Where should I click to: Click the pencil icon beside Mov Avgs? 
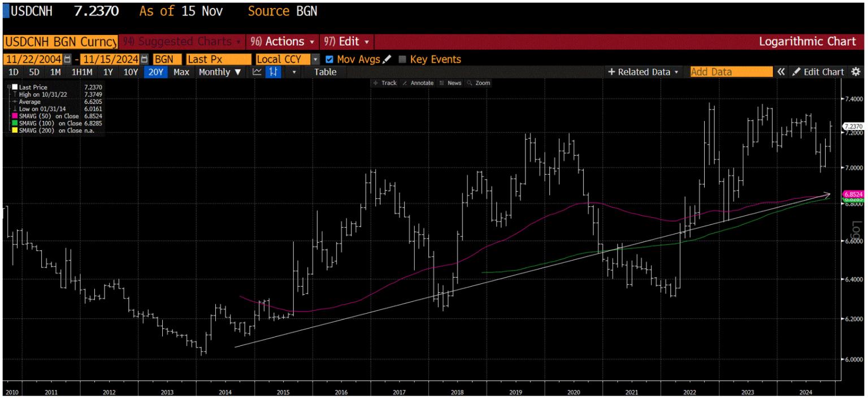pyautogui.click(x=387, y=59)
